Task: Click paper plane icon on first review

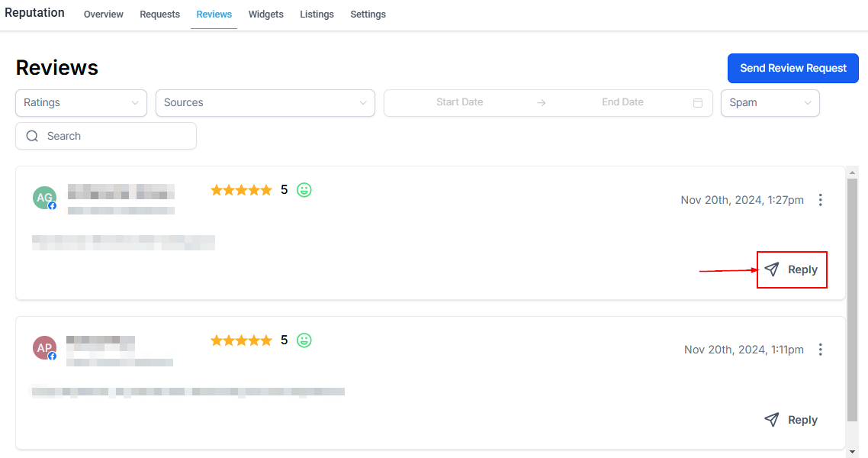Action: click(772, 269)
